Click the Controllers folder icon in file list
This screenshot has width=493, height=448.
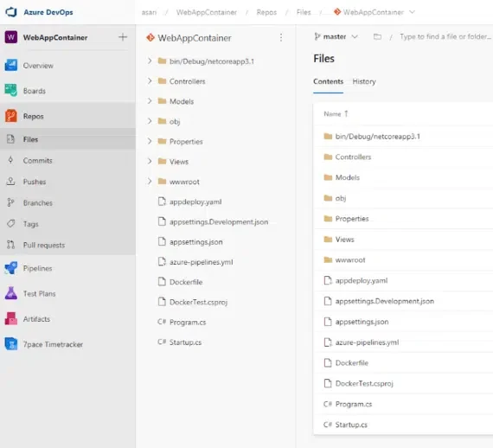(x=328, y=157)
